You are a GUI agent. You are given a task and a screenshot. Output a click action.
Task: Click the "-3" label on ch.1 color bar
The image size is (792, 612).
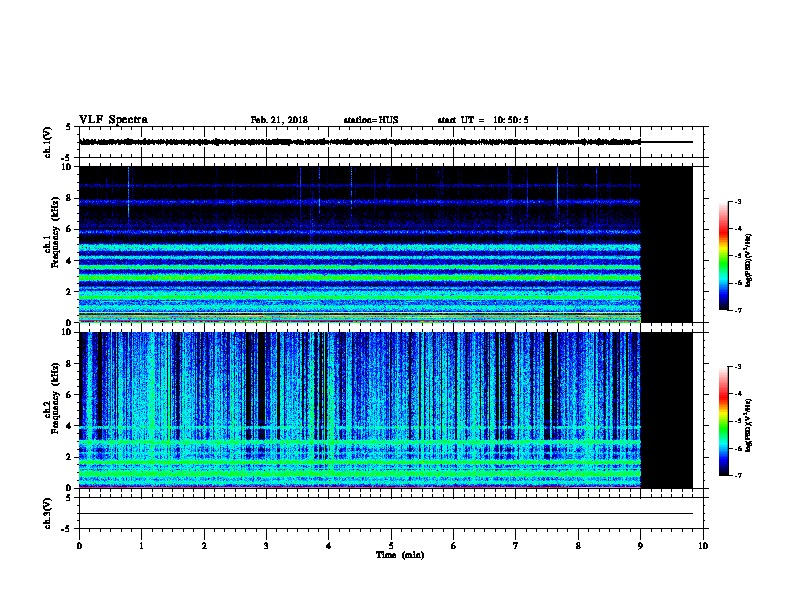737,201
